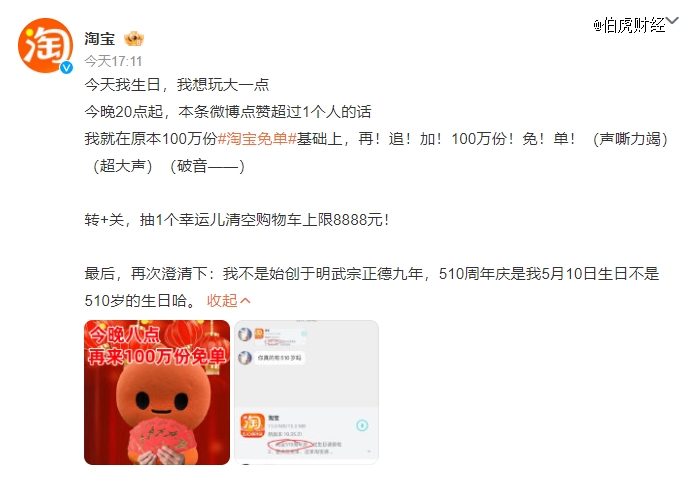The image size is (689, 478).
Task: Expand the small arrow in app update notes
Action: [x=369, y=451]
